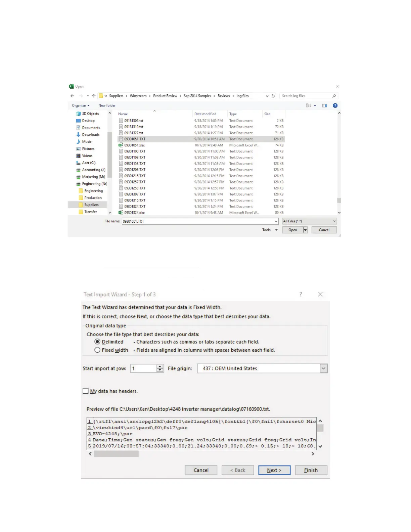The height and width of the screenshot is (532, 411).
Task: Open the Organize dropdown menu
Action: pyautogui.click(x=81, y=105)
